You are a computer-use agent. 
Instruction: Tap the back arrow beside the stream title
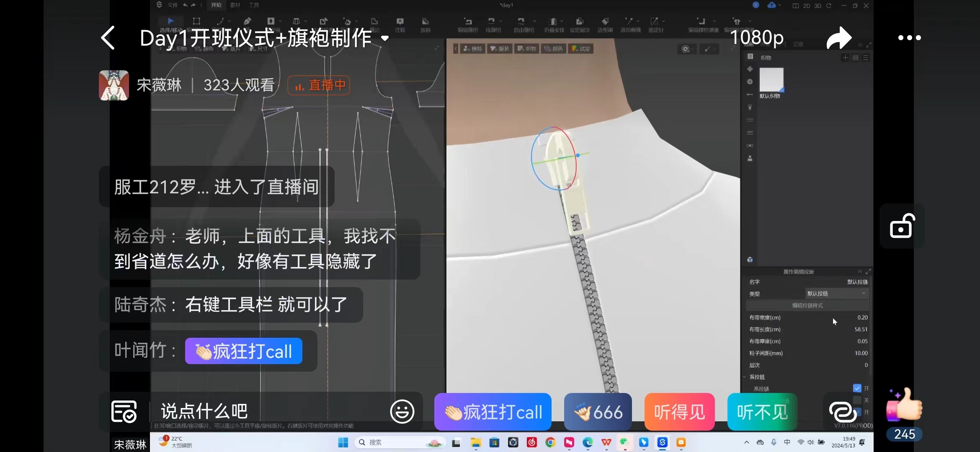click(108, 38)
